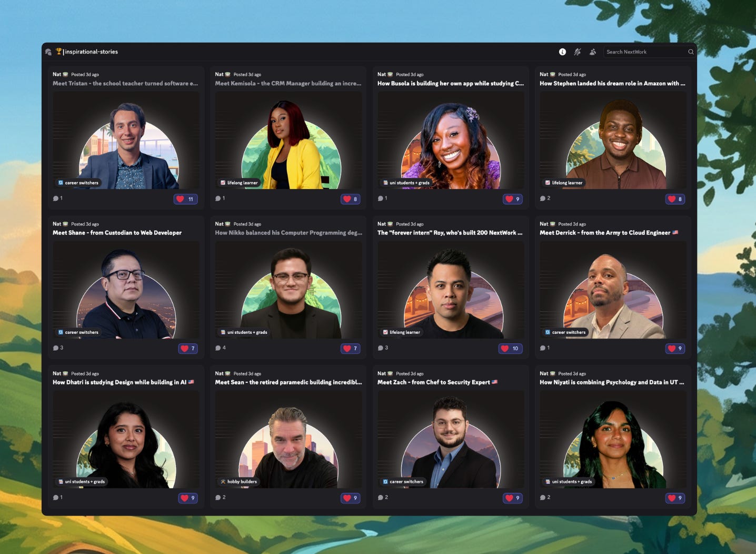Select Dhatri's portrait thumbnail
Viewport: 756px width, 554px height.
(x=126, y=440)
